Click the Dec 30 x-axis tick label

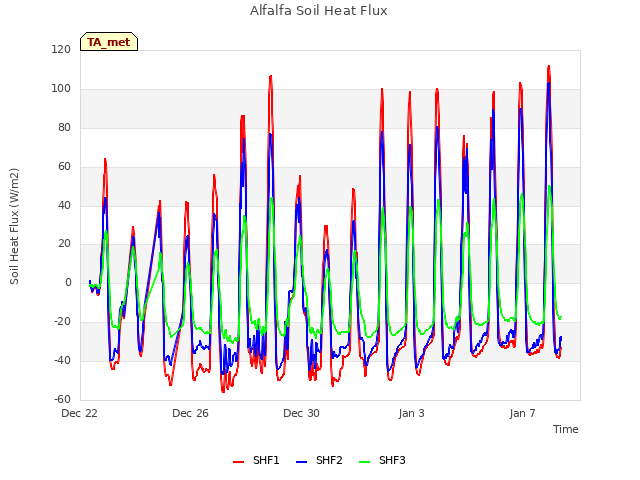click(301, 413)
